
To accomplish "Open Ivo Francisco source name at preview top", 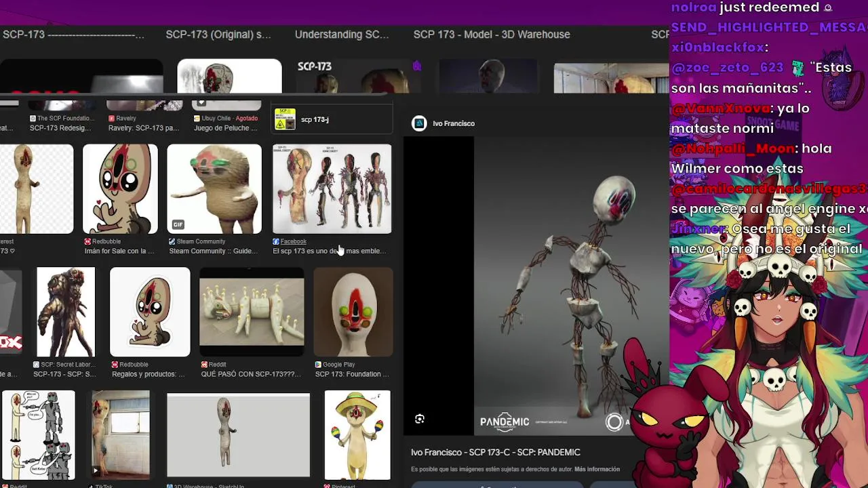I will pos(454,123).
